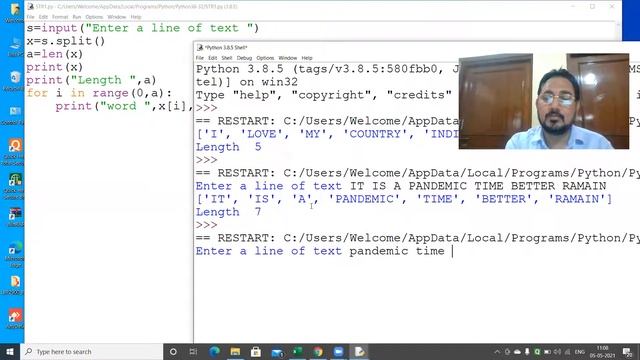Click the microphone tray icon
The width and height of the screenshot is (640, 360).
pos(527,352)
